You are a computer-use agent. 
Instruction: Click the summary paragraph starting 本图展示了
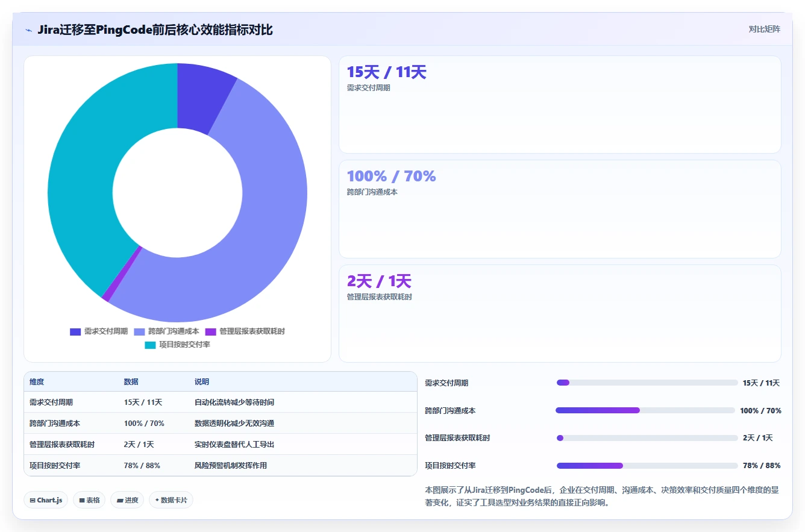pyautogui.click(x=601, y=496)
